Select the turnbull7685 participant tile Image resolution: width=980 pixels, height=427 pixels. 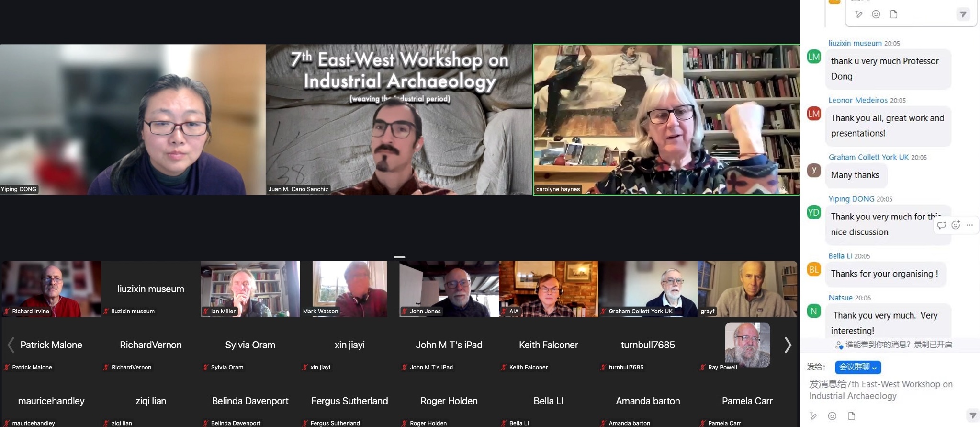click(648, 345)
